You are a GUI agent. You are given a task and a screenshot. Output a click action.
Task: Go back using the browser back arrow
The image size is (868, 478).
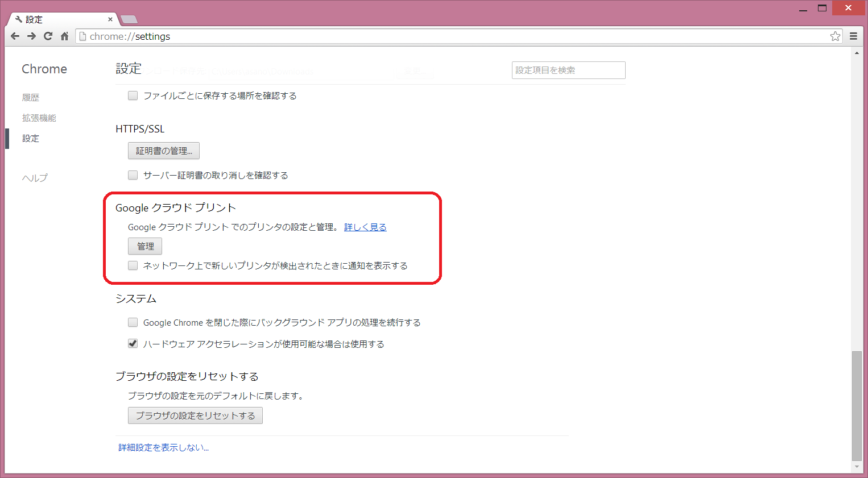15,36
